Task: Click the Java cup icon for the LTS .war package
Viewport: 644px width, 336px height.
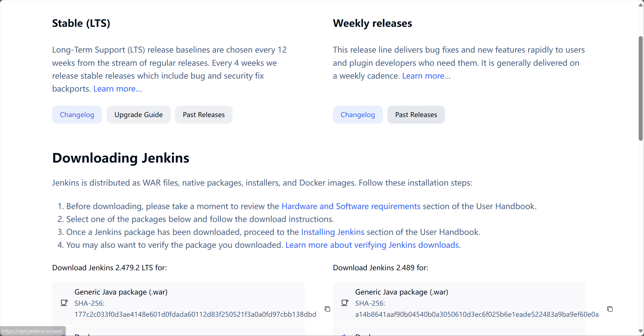Action: pos(64,303)
